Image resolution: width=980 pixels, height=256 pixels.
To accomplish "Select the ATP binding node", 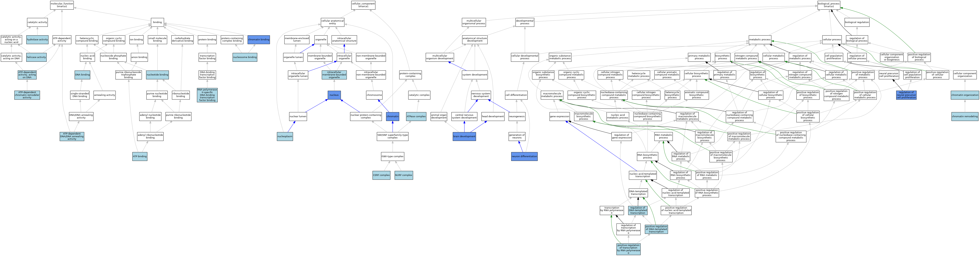I will coord(140,156).
